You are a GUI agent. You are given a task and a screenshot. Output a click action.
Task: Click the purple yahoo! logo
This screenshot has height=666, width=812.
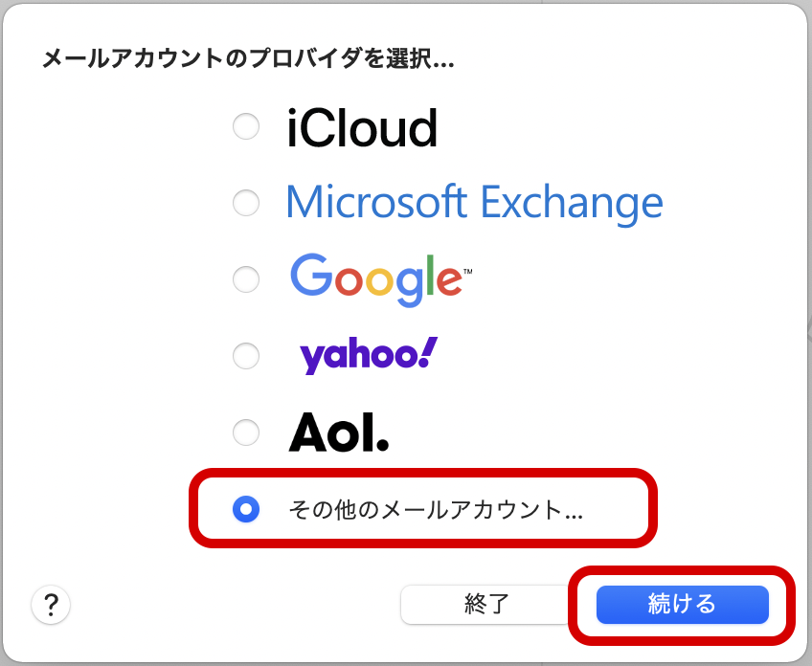click(368, 356)
